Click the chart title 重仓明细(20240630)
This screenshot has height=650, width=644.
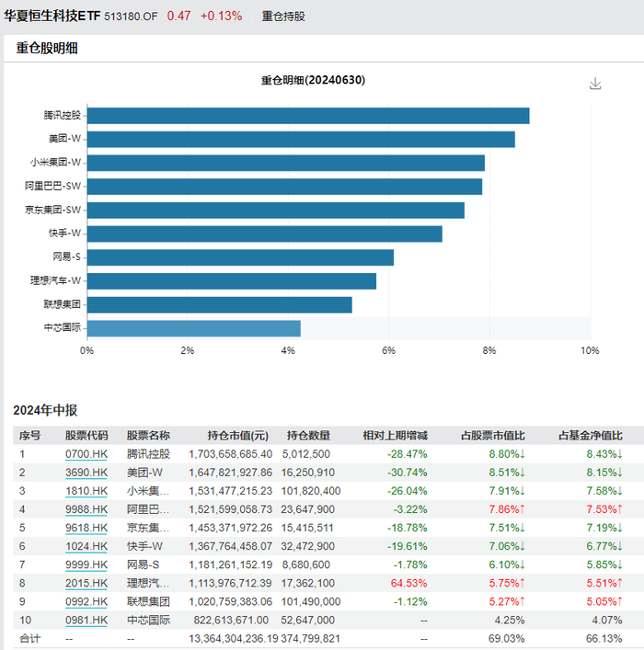click(313, 80)
